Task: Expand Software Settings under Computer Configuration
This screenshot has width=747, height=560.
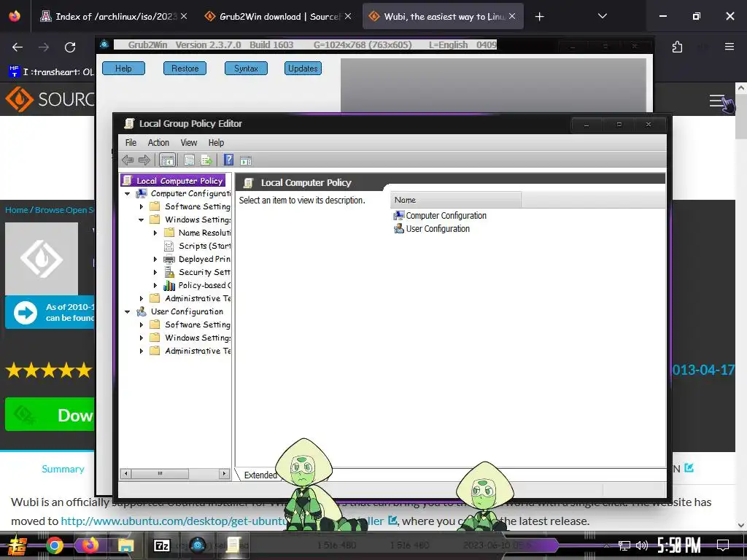Action: [142, 206]
